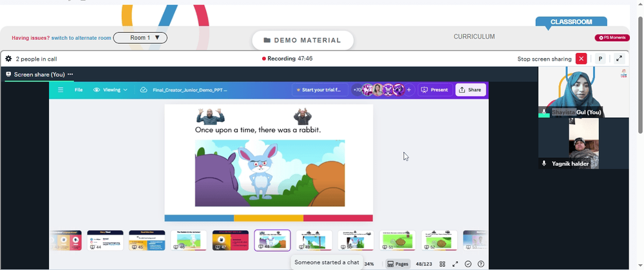This screenshot has width=644, height=270.
Task: Click switch to alternate room link
Action: click(81, 38)
